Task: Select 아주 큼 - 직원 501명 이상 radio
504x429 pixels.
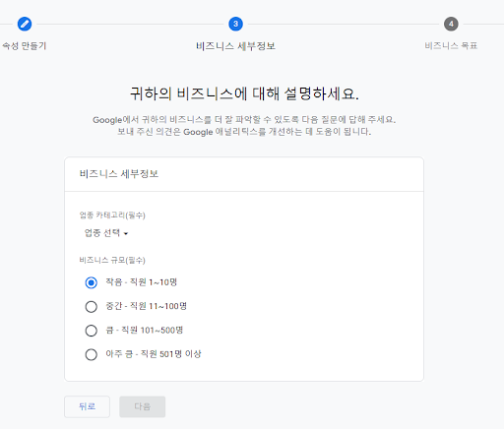Action: click(x=92, y=354)
